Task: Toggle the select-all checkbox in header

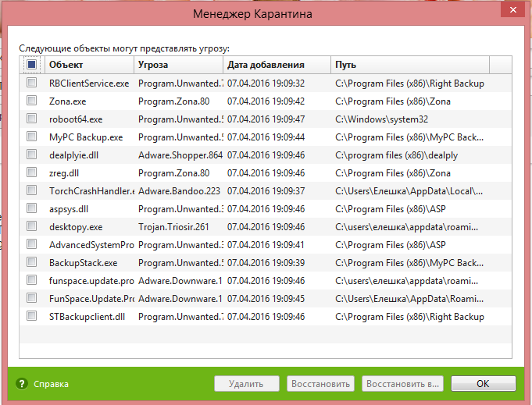Action: tap(31, 65)
